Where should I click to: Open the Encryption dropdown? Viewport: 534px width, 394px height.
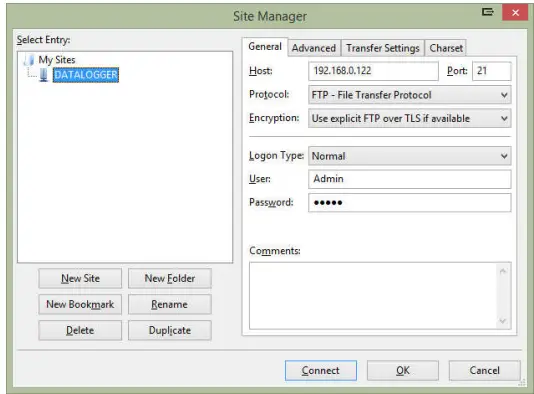(410, 118)
